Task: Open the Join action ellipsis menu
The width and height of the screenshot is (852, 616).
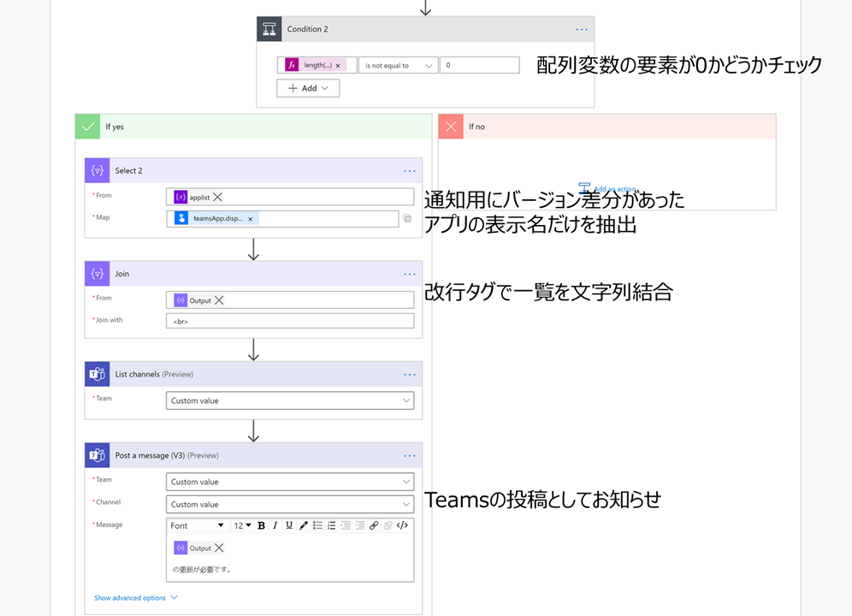Action: (409, 274)
